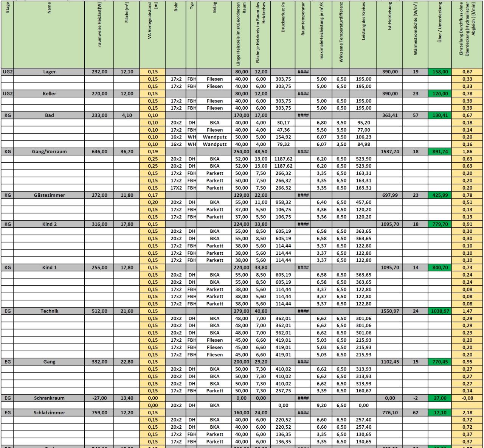Viewport: 484px width, 448px height.
Task: Select the green cell '425,99'
Action: tap(440, 195)
